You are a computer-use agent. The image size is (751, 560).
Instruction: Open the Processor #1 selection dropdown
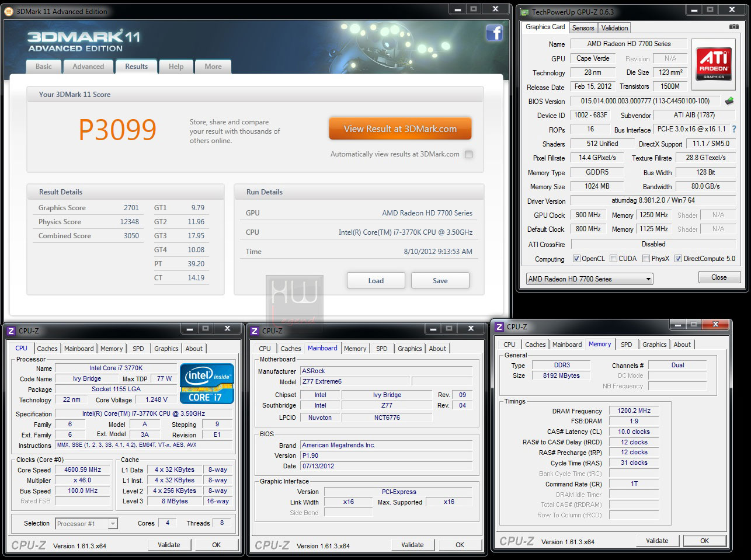point(86,524)
